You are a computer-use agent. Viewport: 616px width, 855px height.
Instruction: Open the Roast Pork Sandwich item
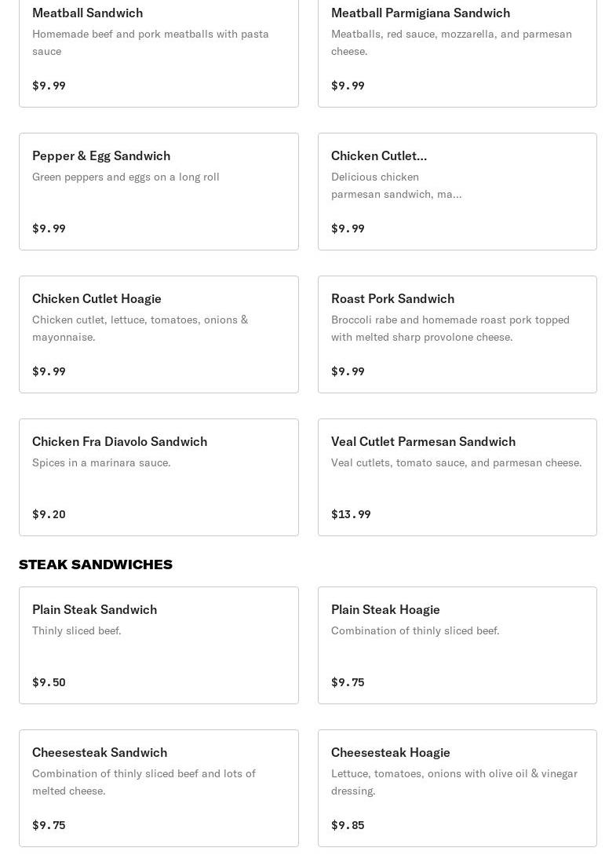[457, 334]
